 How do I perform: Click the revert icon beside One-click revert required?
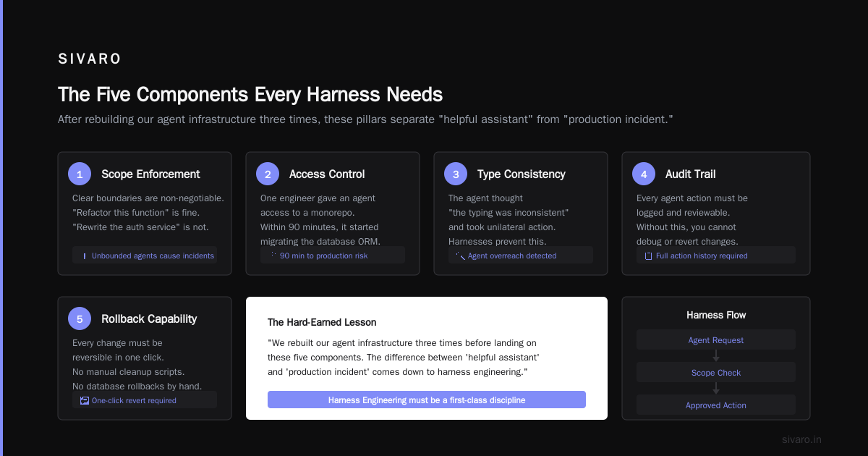[85, 400]
